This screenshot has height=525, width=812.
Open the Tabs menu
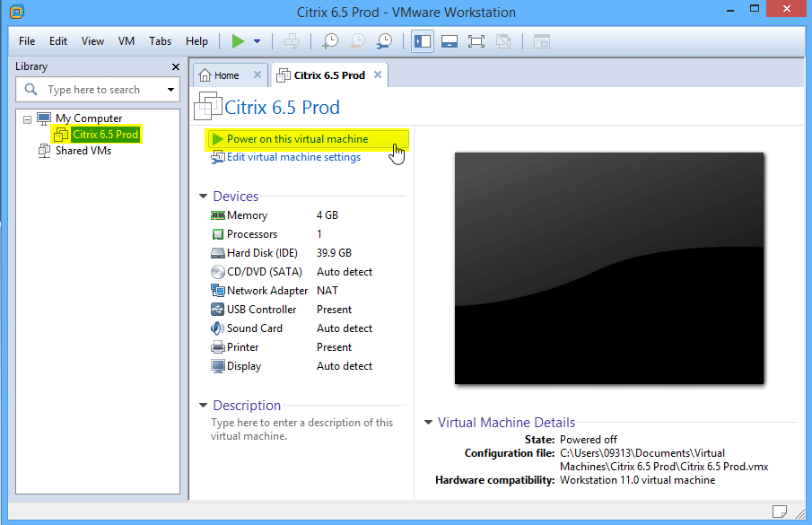pos(160,41)
